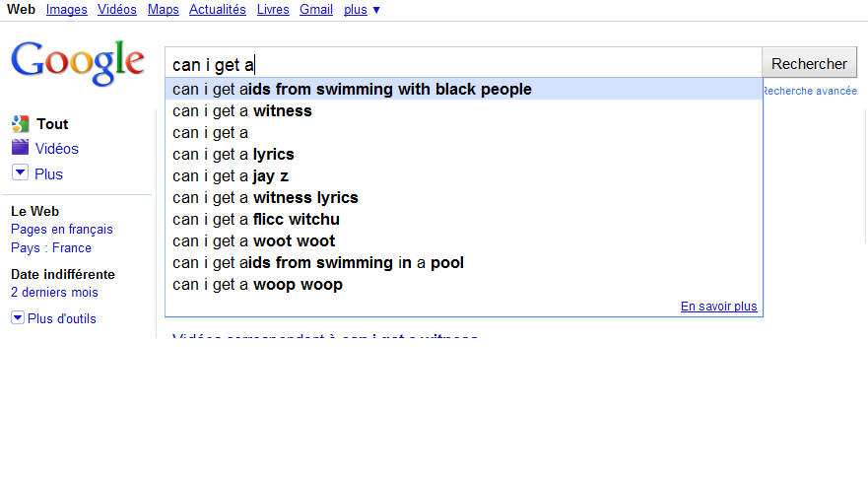The image size is (868, 479).
Task: Select suggestion "can i get a woot woot"
Action: pos(253,241)
